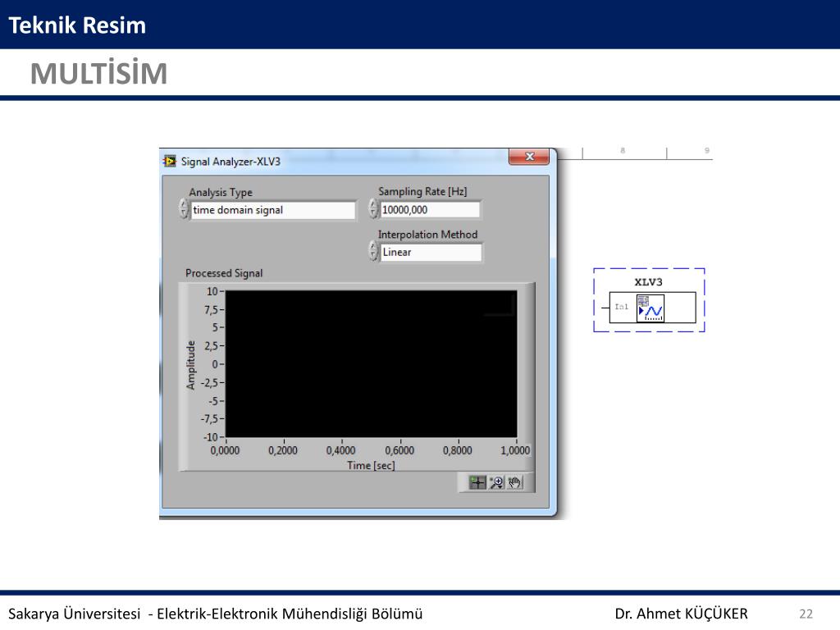The height and width of the screenshot is (630, 840).
Task: Click the Analysis Type label
Action: click(x=220, y=192)
